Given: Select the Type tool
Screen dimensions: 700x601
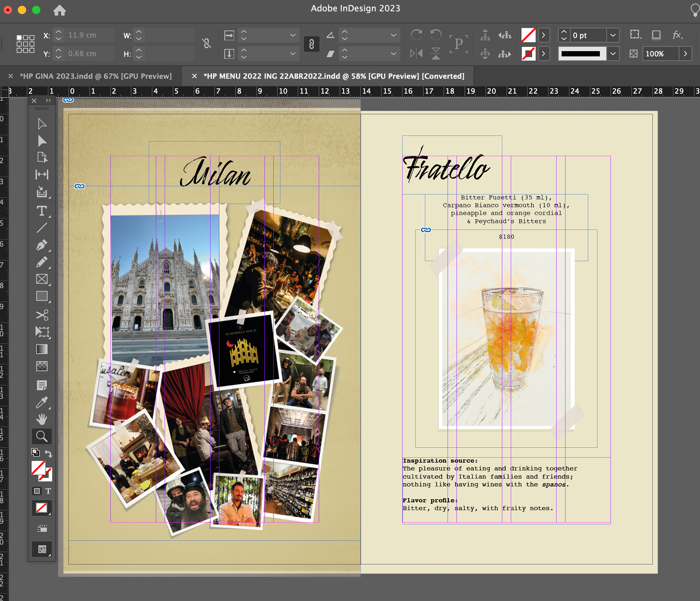Looking at the screenshot, I should point(42,211).
